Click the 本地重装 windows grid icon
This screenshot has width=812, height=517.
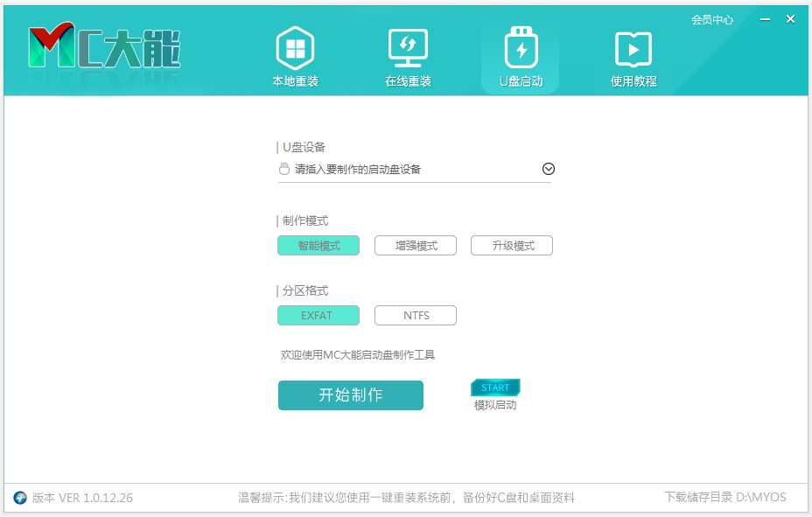click(295, 48)
